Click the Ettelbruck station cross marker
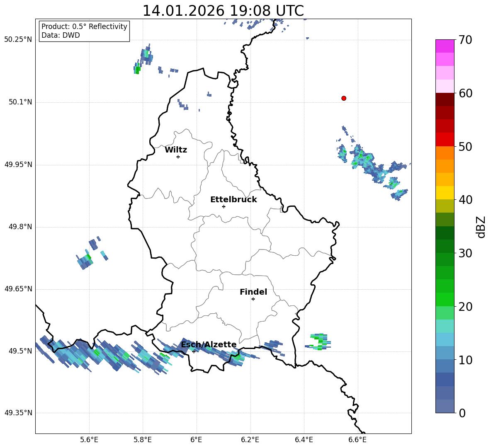Screen dimensions: 491x448 tap(224, 206)
